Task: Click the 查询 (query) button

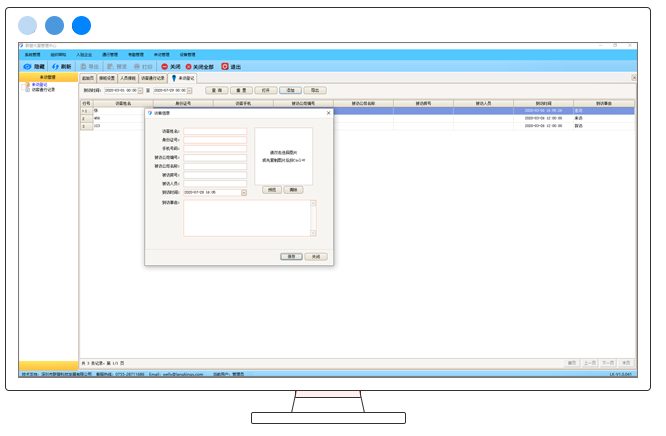Action: click(215, 90)
